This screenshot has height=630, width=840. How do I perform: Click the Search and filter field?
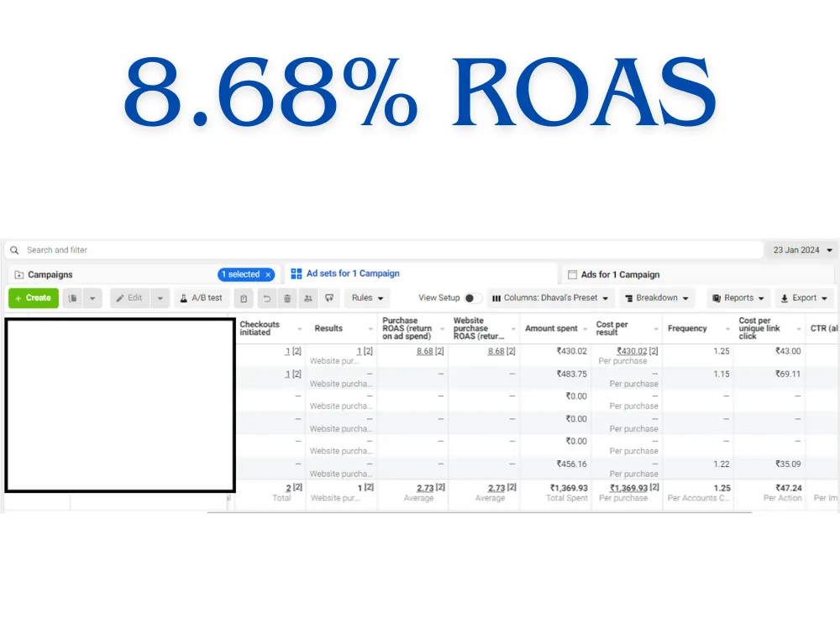click(x=384, y=250)
